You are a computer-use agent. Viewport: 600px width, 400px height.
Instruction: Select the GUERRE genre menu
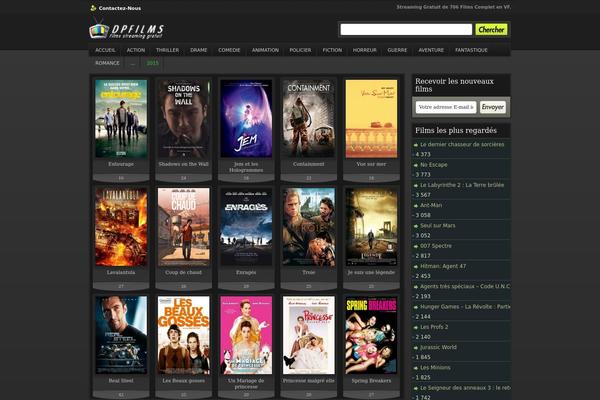[397, 50]
